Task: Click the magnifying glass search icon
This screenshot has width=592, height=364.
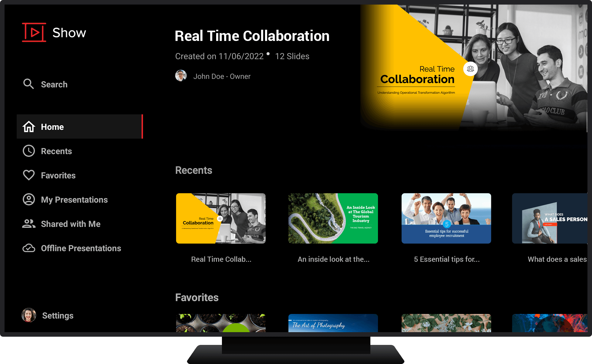Action: 29,84
